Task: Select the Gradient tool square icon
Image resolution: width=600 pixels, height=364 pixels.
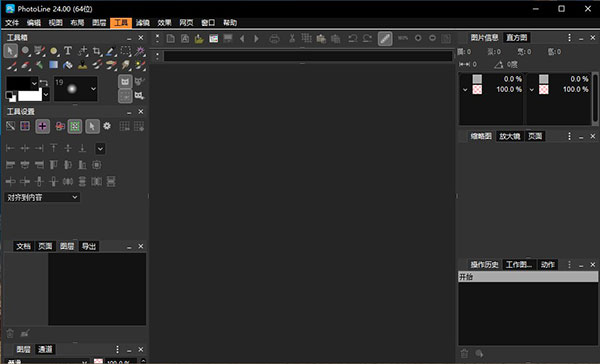Action: coord(54,65)
